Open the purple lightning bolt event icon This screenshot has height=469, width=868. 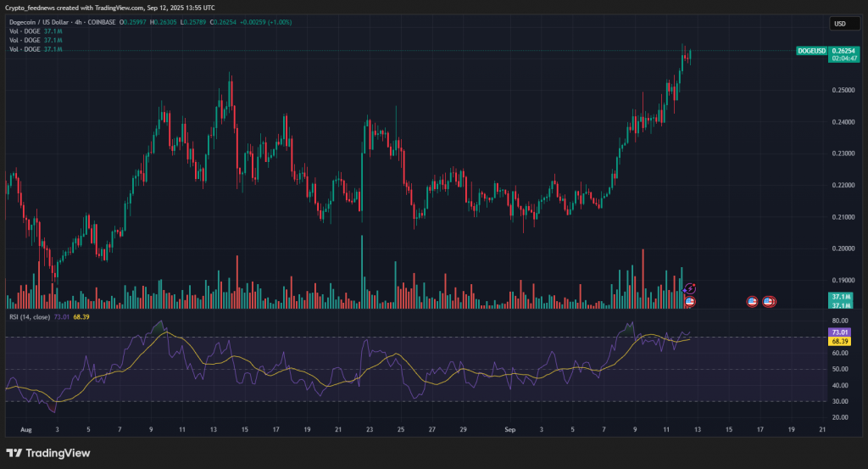[689, 289]
